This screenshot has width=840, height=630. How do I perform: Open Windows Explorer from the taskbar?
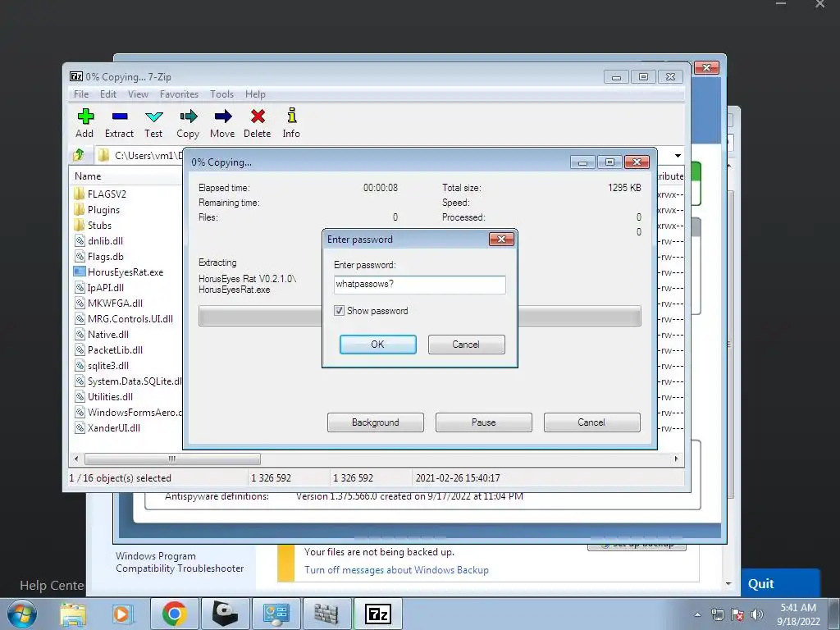pos(73,614)
